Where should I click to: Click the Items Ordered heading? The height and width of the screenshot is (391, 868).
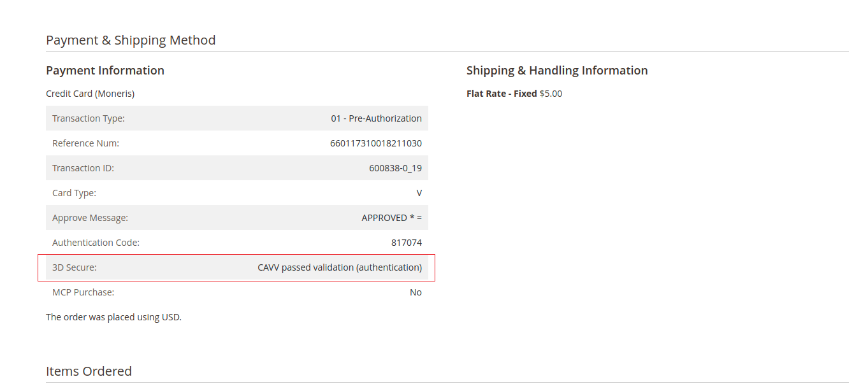(89, 371)
